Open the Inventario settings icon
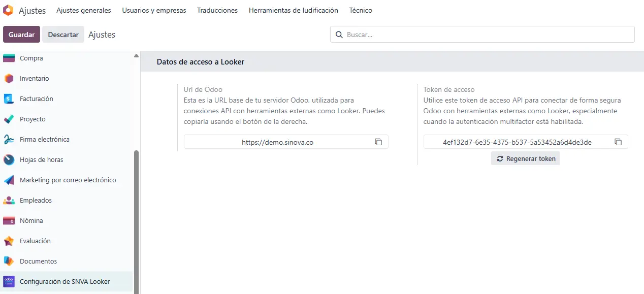The height and width of the screenshot is (294, 644). tap(9, 79)
